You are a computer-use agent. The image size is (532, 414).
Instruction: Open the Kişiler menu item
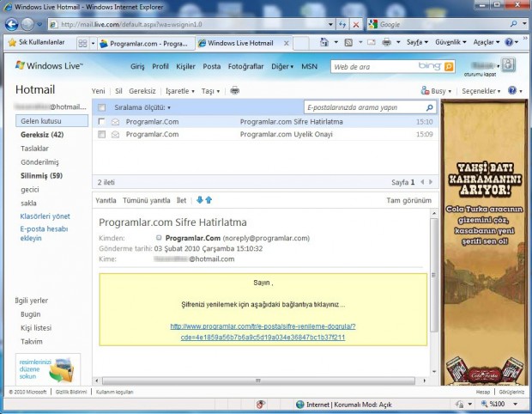185,66
